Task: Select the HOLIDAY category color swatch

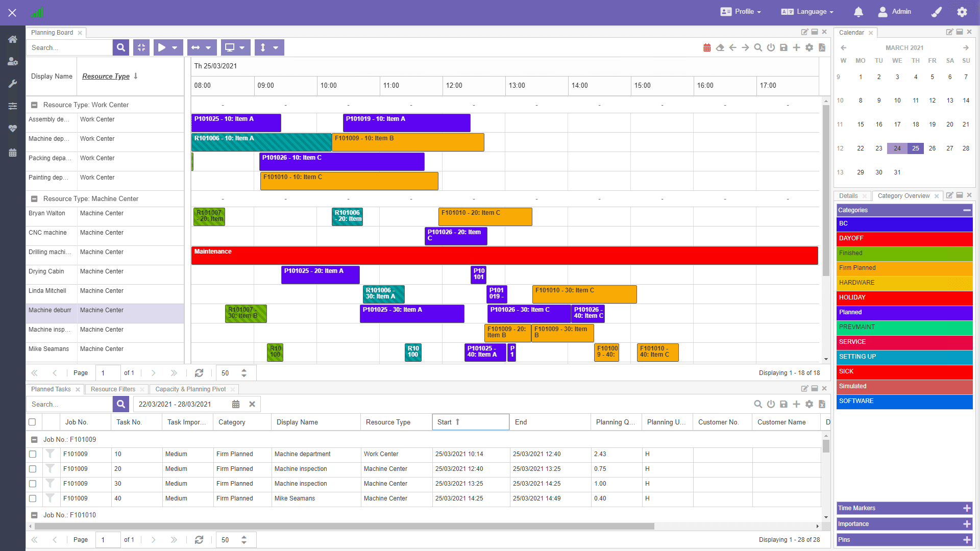Action: pyautogui.click(x=904, y=298)
